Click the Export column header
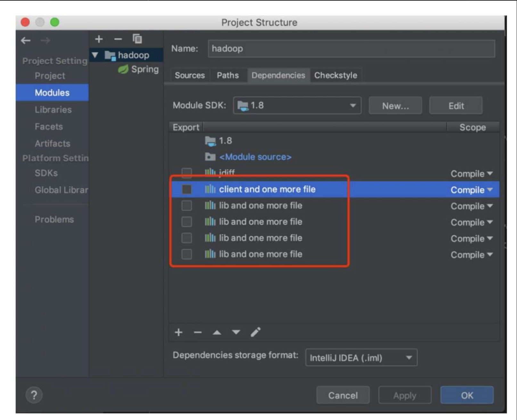Viewport: 517px width, 420px height. pos(186,127)
